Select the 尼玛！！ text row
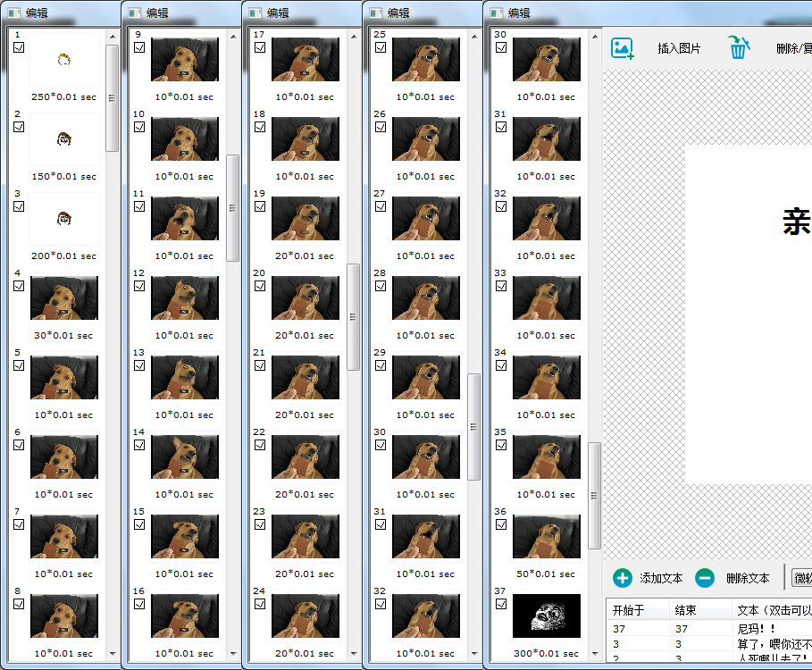Screen dimensions: 812x670 (x=768, y=629)
